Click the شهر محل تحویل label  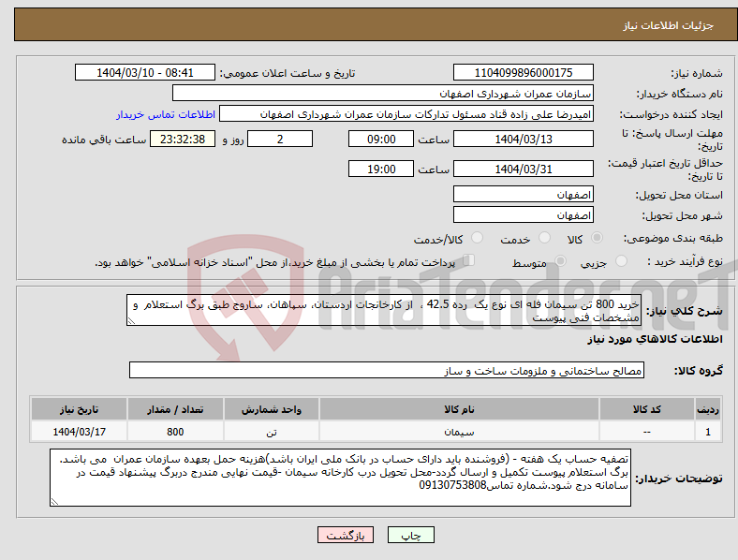coord(683,215)
